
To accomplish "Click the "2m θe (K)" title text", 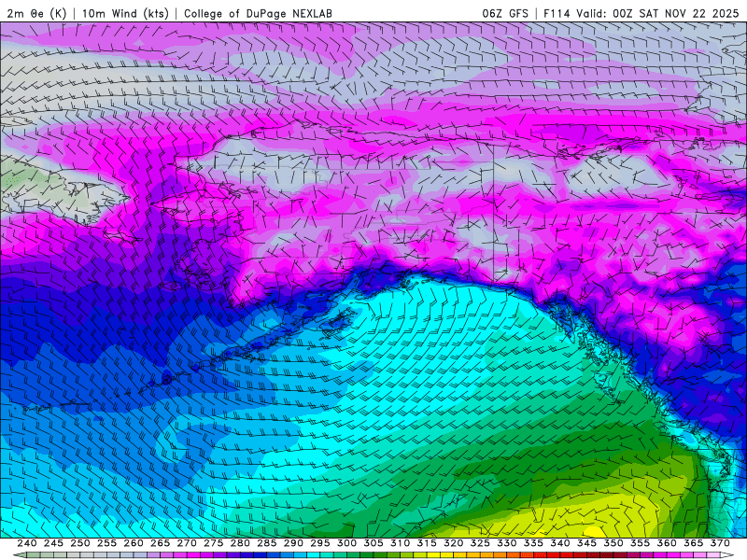I will tap(36, 13).
